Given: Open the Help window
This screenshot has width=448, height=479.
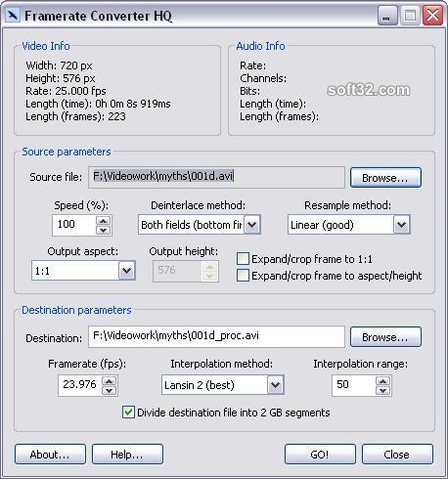Looking at the screenshot, I should [x=127, y=454].
